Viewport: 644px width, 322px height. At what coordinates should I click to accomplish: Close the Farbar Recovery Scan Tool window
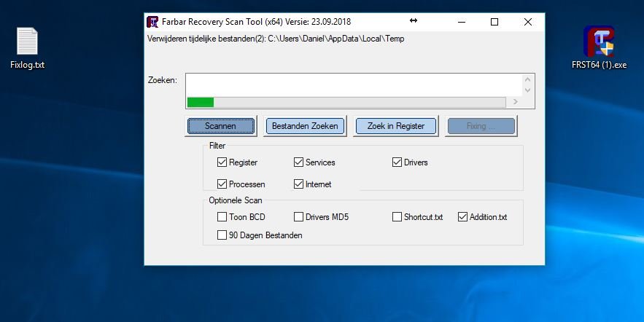point(528,22)
